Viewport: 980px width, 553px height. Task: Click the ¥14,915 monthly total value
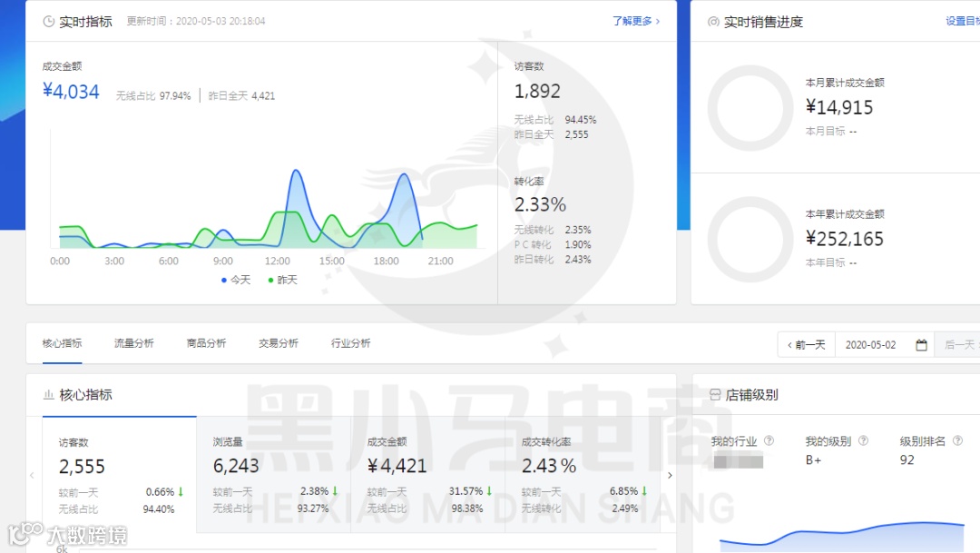tap(839, 107)
